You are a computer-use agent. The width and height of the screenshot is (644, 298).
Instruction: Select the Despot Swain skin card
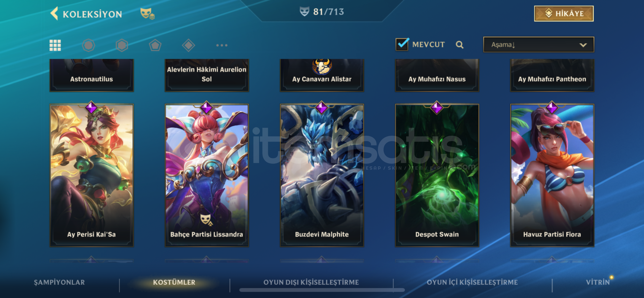[x=437, y=175]
